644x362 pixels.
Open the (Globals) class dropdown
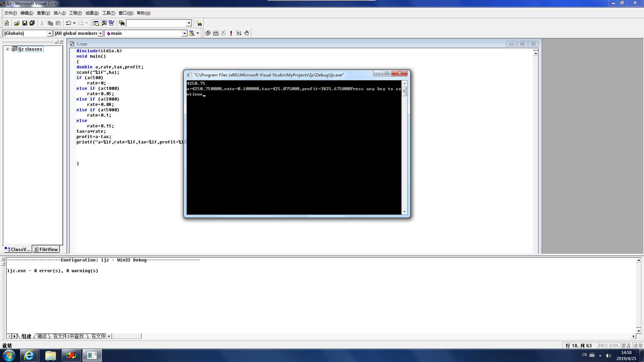[50, 33]
